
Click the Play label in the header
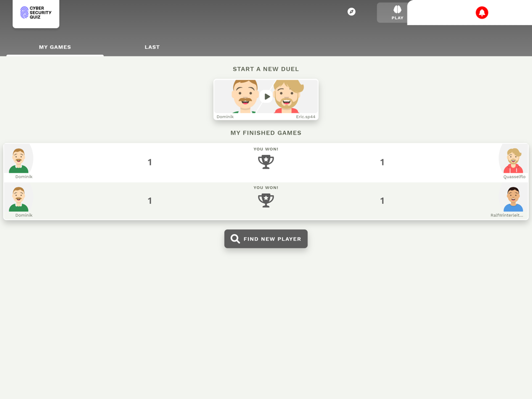coord(397,18)
